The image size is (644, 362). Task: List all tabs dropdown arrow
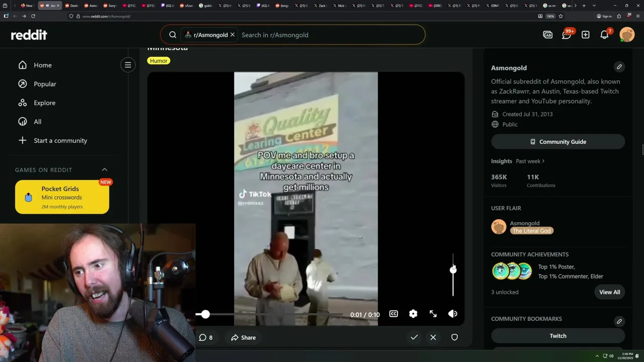tap(594, 6)
